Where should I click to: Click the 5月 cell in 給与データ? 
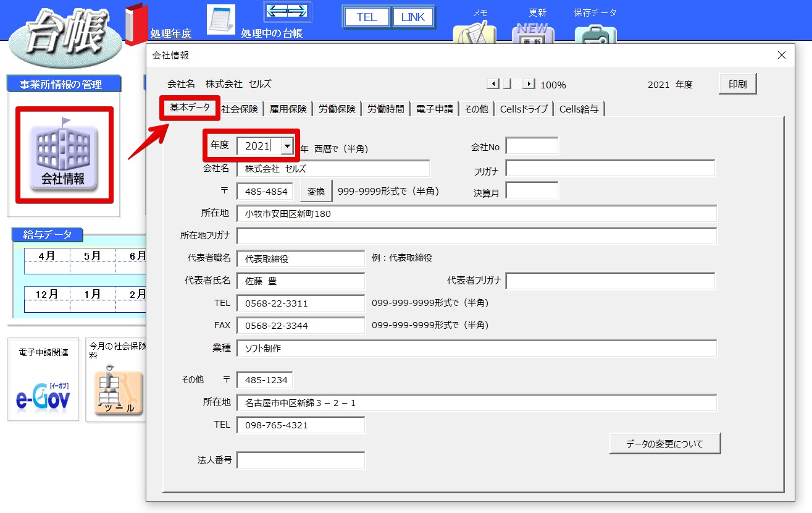pyautogui.click(x=93, y=256)
